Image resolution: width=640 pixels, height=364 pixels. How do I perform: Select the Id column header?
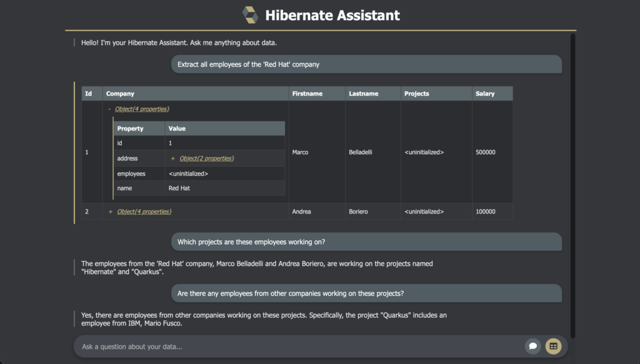click(x=92, y=94)
